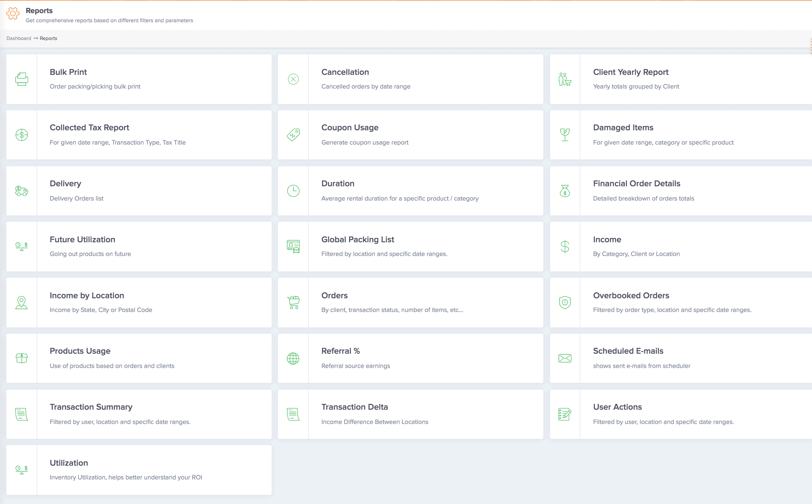Click the Duration clock icon

[x=293, y=191]
